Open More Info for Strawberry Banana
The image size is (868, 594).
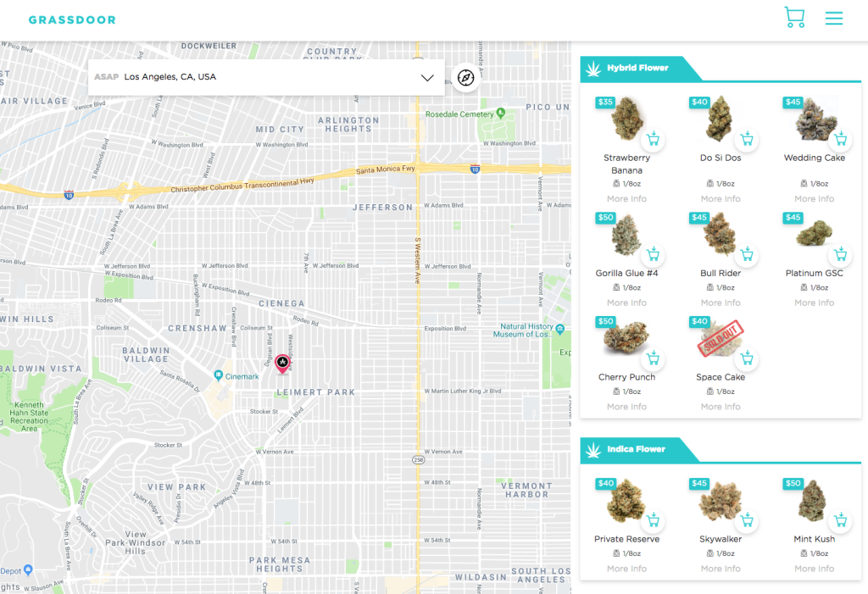[x=626, y=199]
